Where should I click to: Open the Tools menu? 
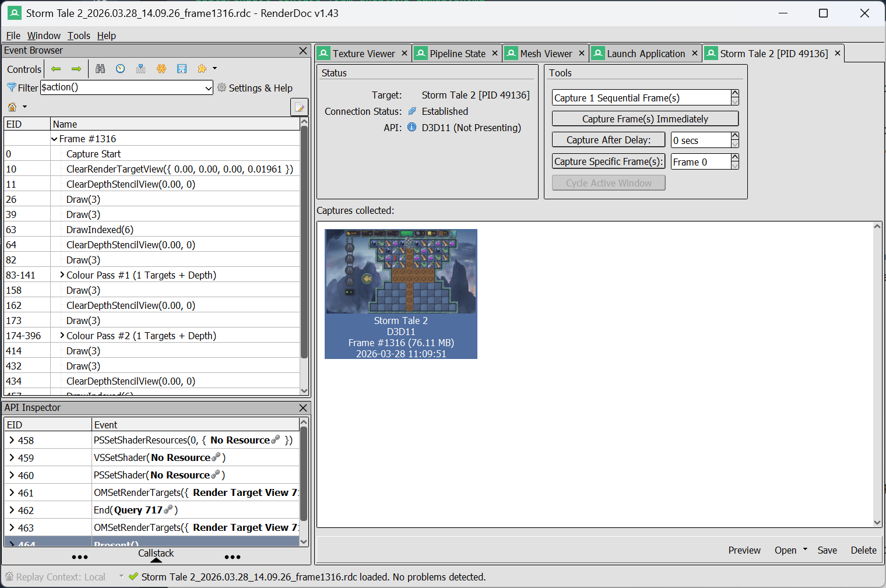point(79,36)
